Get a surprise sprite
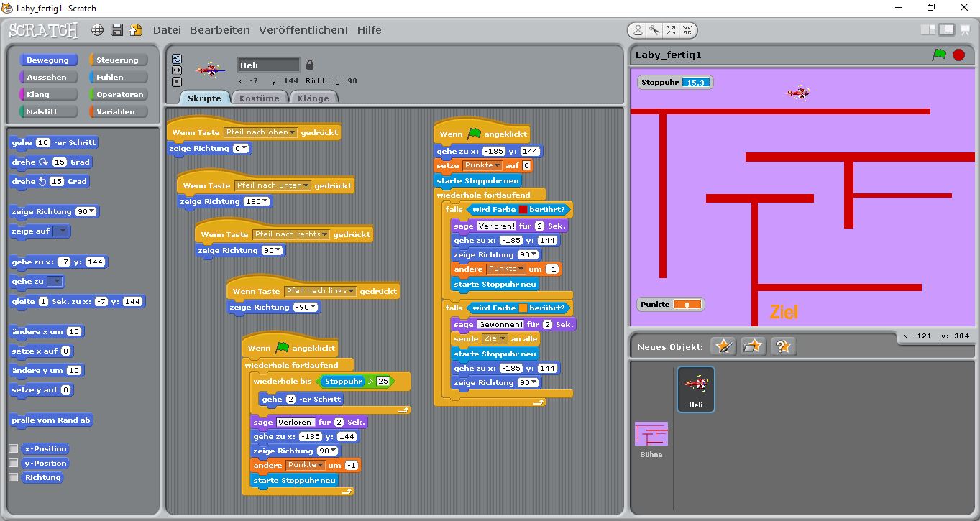The image size is (980, 521). pos(783,346)
